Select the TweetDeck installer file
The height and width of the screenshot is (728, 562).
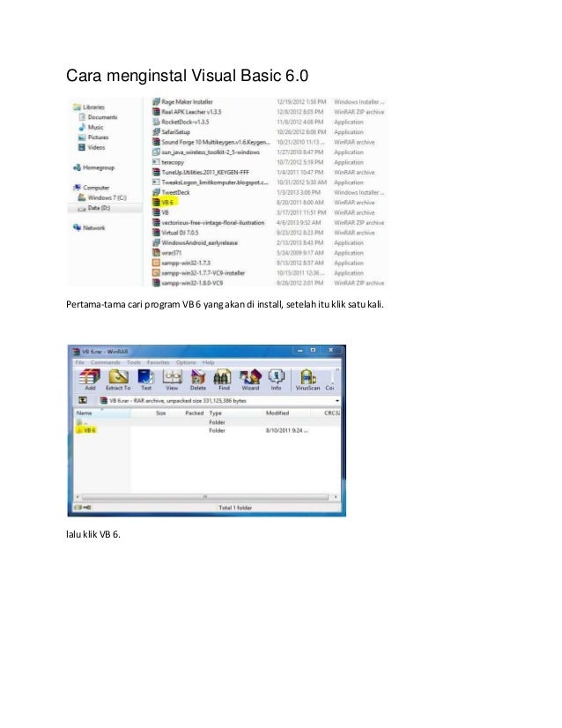[x=171, y=193]
